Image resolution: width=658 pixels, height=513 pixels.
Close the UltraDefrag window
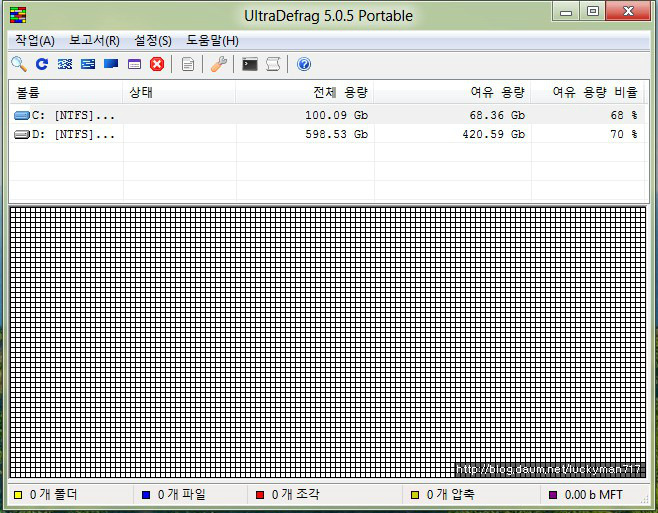(628, 12)
